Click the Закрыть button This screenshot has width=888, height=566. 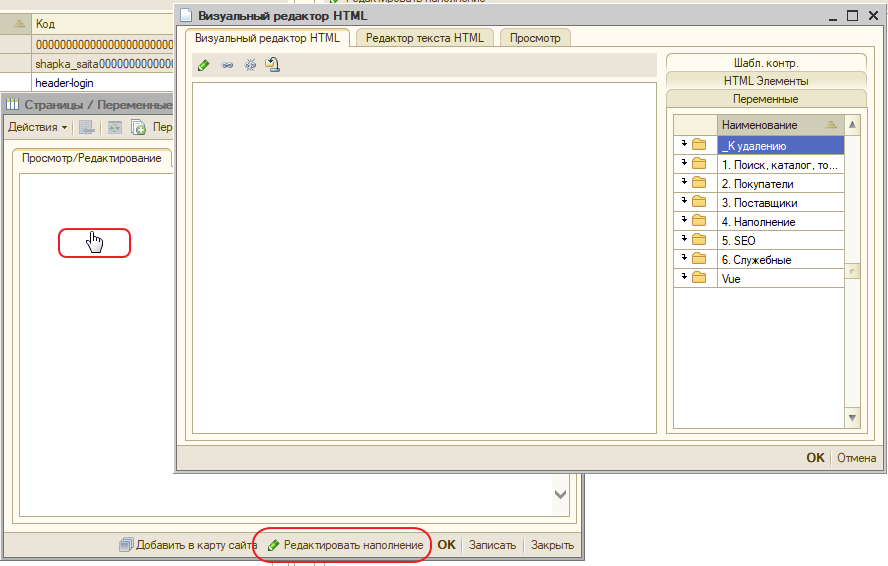coord(552,545)
